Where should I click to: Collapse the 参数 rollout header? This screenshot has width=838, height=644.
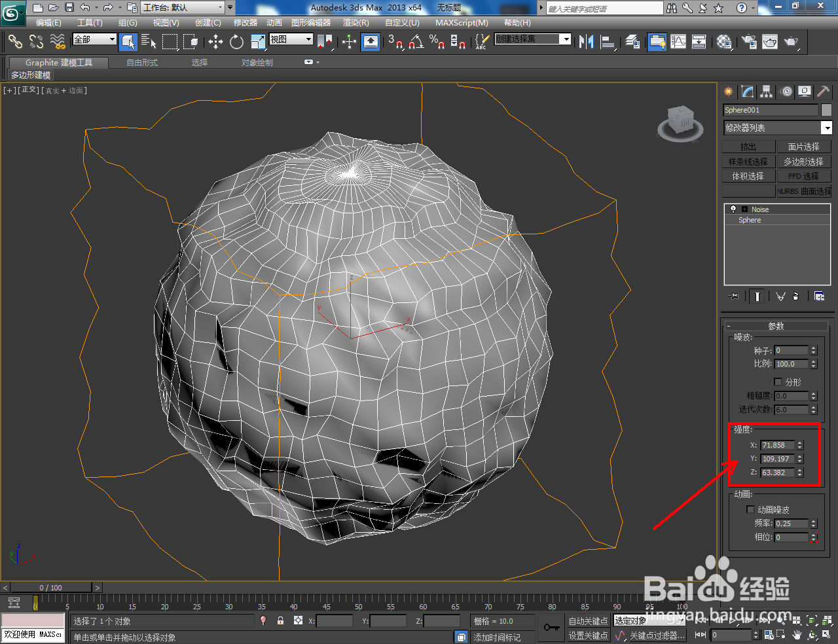776,326
